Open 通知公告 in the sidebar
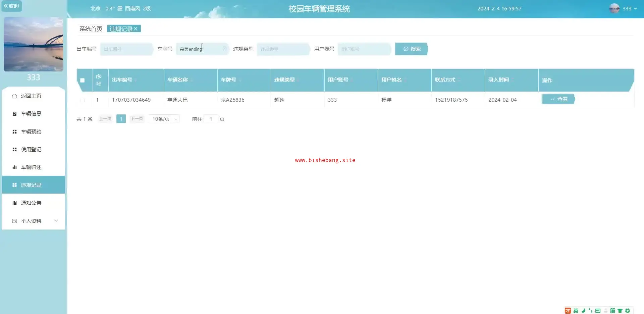Viewport: 644px width, 314px height. 34,203
